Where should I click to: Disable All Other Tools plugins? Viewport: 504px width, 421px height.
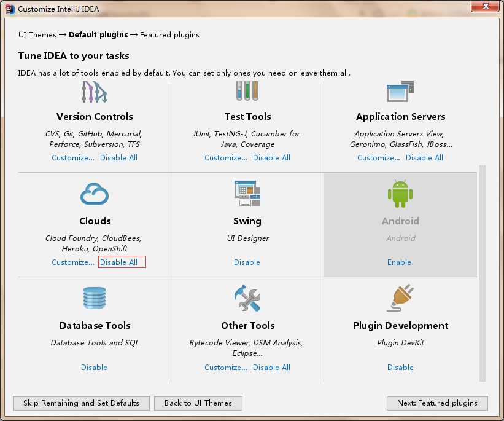[x=271, y=368]
